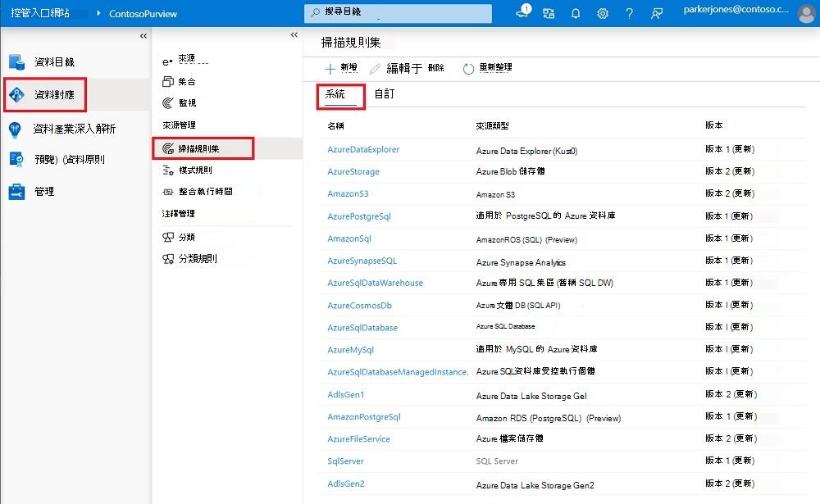Screen dimensions: 820x504
Task: Open the help question mark icon
Action: pos(629,14)
